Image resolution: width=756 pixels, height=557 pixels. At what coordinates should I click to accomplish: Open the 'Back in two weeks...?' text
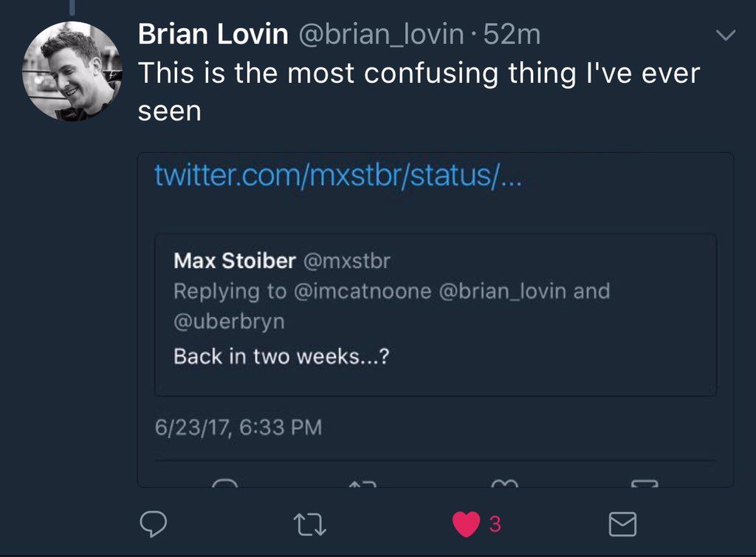pyautogui.click(x=281, y=357)
